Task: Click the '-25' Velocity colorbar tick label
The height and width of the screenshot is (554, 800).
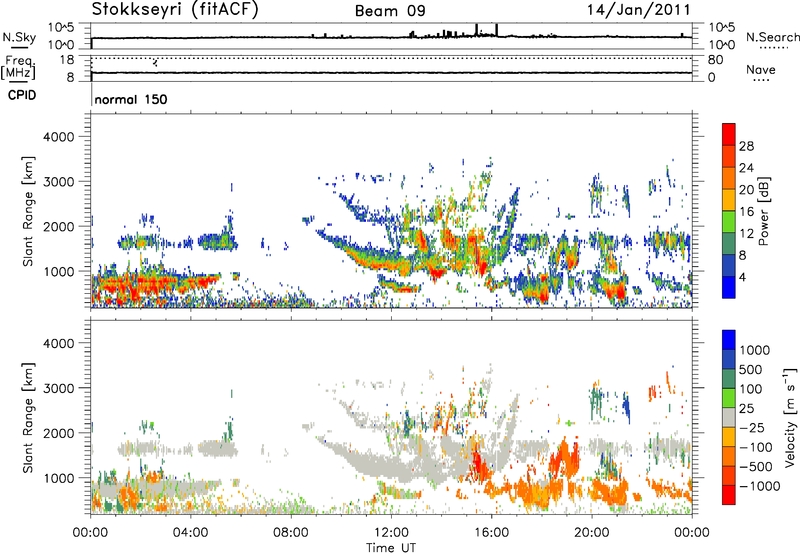Action: click(753, 428)
